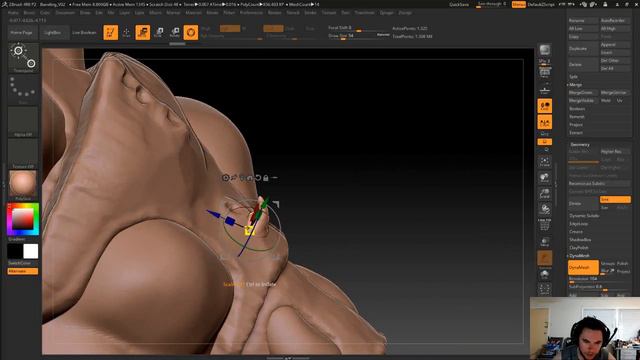Toggle the Ghost transparency button
Screen dimensions: 640x360
click(544, 258)
